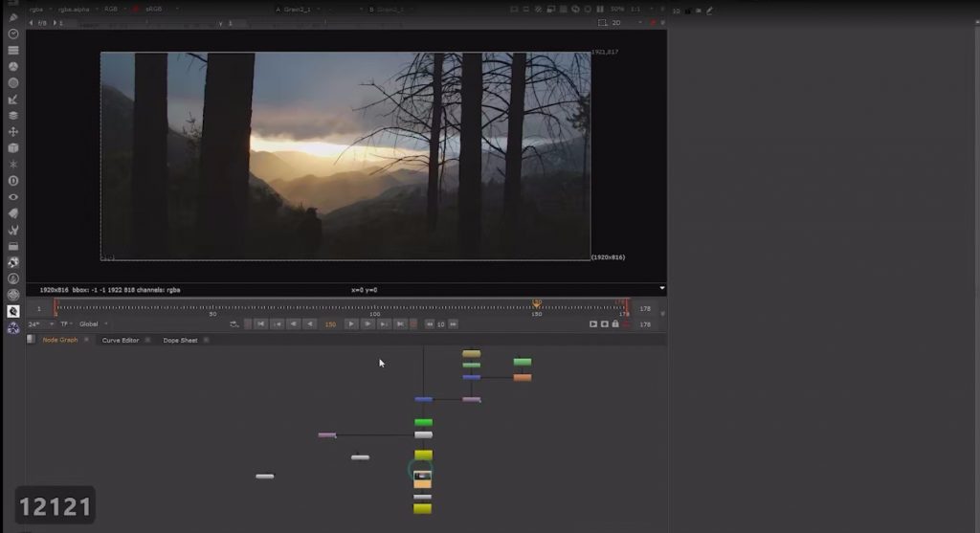Click the frame 150 playhead marker
The height and width of the screenshot is (533, 980).
tap(536, 303)
